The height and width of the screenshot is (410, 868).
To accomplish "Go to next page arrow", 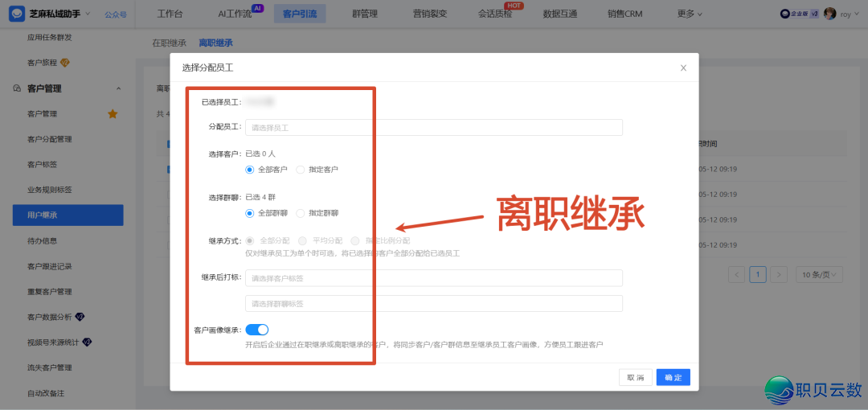I will tap(779, 273).
